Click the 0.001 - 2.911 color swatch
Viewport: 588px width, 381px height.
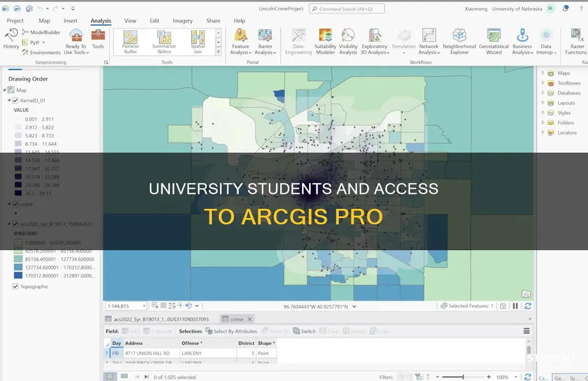(18, 119)
